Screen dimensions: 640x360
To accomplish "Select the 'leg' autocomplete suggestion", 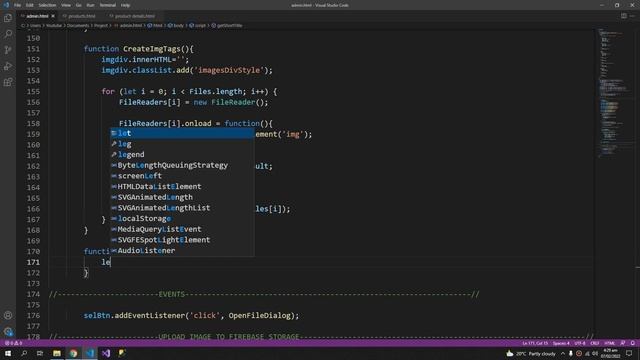I will click(182, 144).
